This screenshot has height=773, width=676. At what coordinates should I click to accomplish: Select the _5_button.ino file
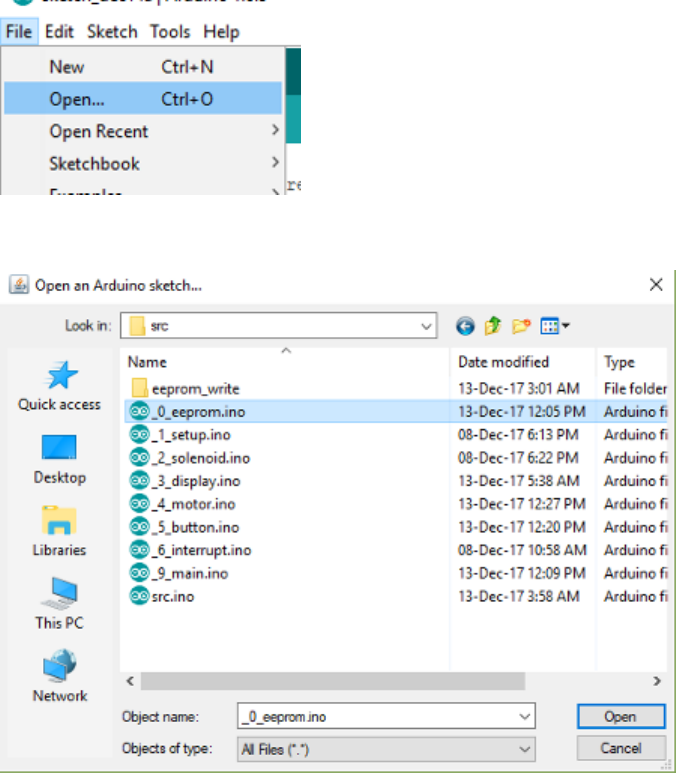point(184,527)
